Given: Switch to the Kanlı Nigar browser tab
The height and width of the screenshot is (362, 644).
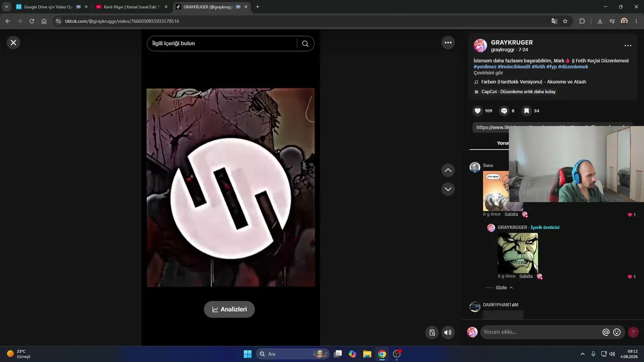Looking at the screenshot, I should [131, 7].
